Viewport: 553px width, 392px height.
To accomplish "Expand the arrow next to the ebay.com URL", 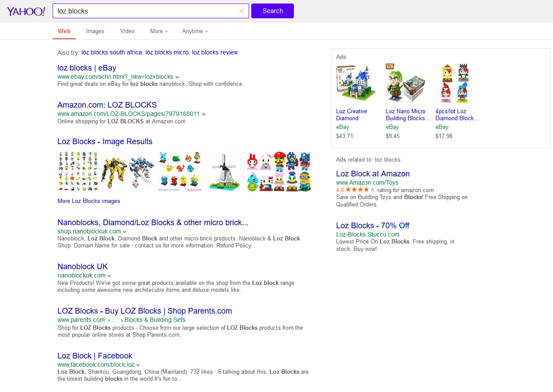I will pos(177,77).
